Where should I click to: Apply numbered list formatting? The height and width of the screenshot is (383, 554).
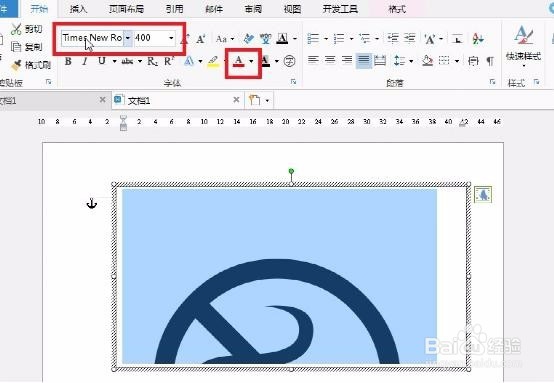click(339, 38)
